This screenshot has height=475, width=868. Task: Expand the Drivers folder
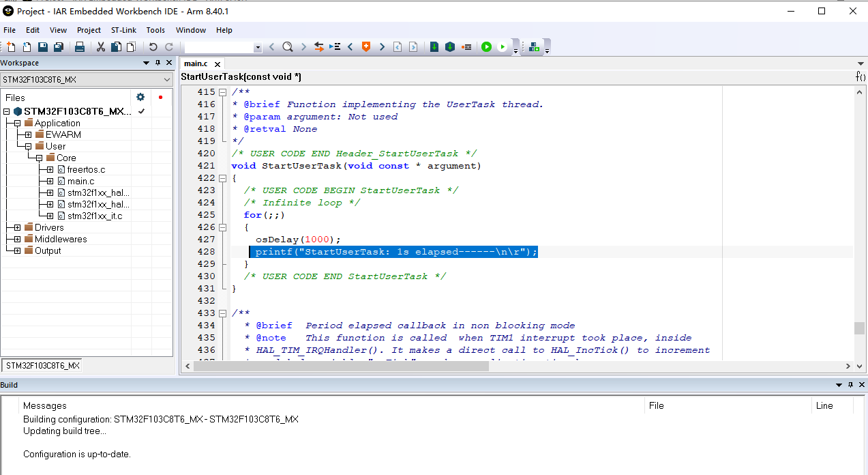[18, 228]
